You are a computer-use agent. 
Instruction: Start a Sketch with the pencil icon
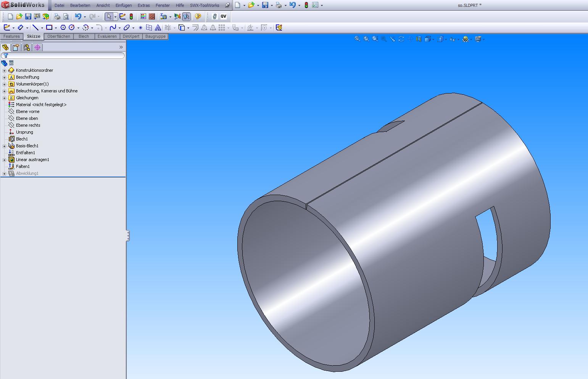7,27
